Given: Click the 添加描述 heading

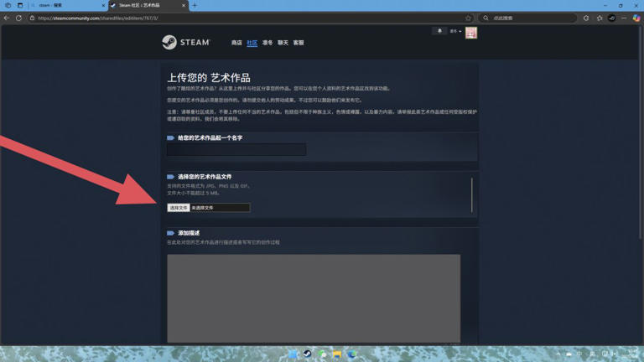Looking at the screenshot, I should coord(189,233).
